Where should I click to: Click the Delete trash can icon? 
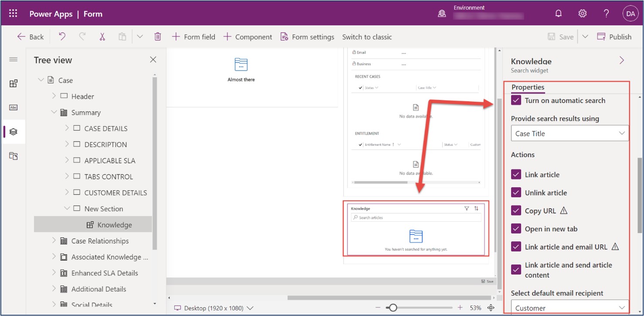[158, 37]
